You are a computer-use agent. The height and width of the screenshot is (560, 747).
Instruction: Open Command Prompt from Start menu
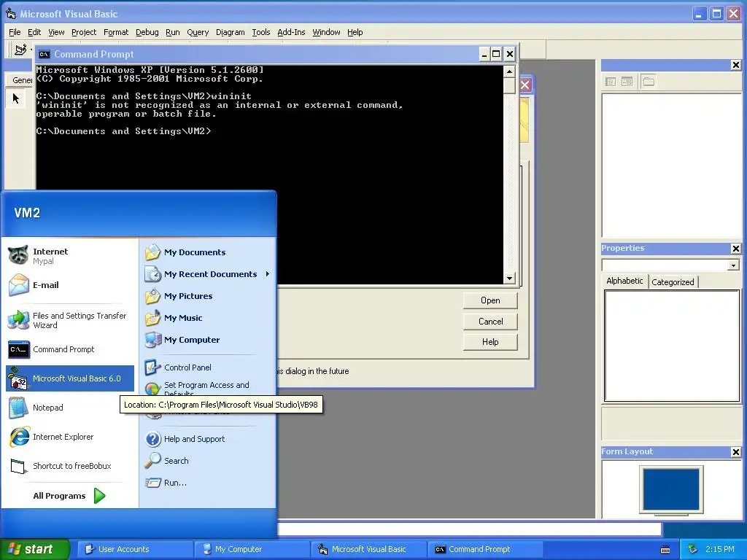pyautogui.click(x=69, y=349)
